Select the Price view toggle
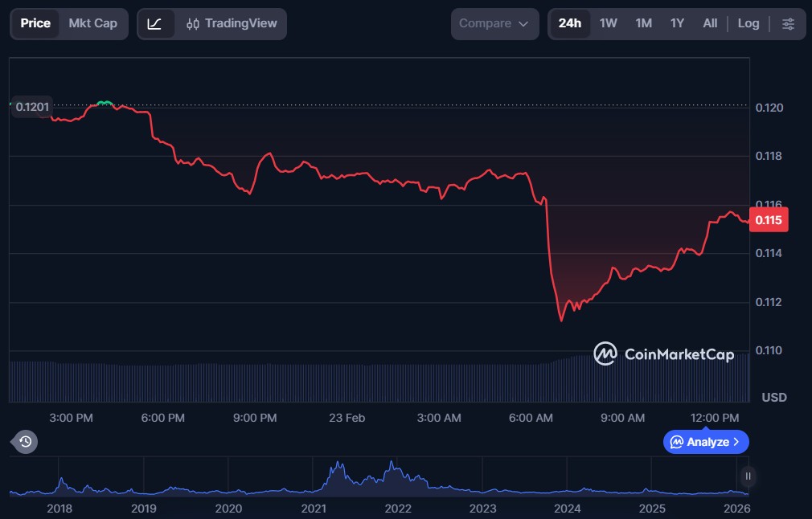 [x=35, y=24]
